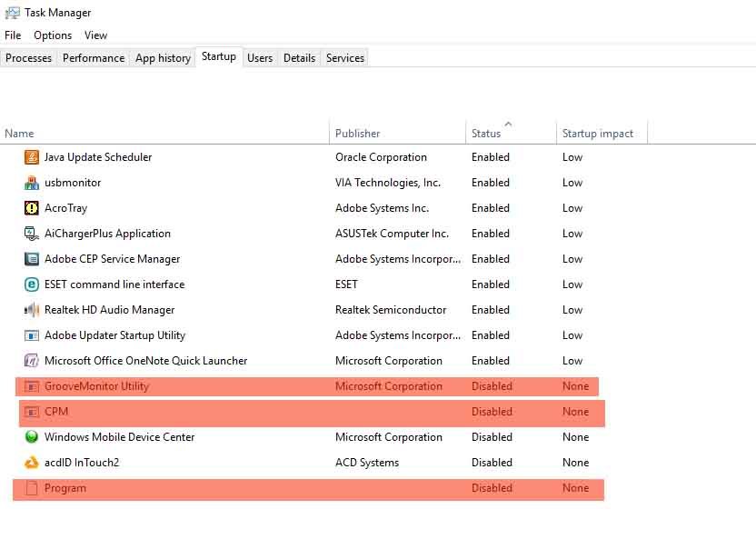Image resolution: width=756 pixels, height=559 pixels.
Task: Switch to the App history tab
Action: click(163, 58)
